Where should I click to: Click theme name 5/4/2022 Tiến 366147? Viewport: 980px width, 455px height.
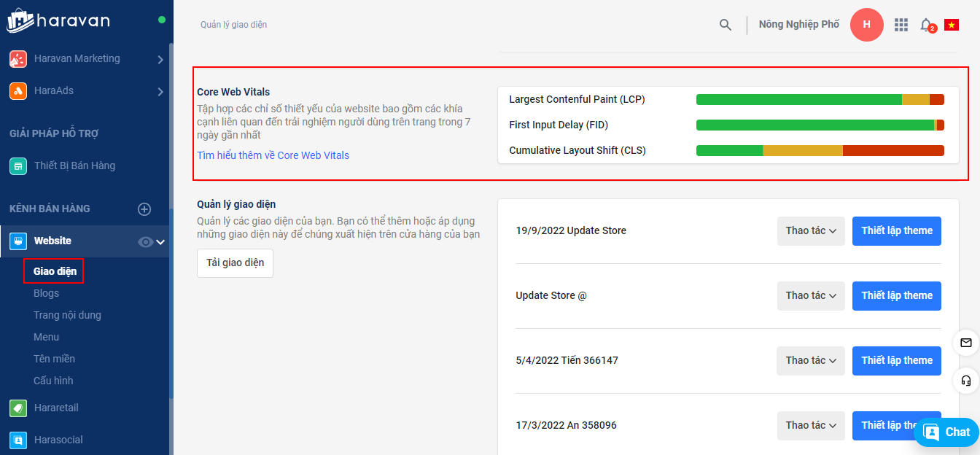pyautogui.click(x=567, y=360)
